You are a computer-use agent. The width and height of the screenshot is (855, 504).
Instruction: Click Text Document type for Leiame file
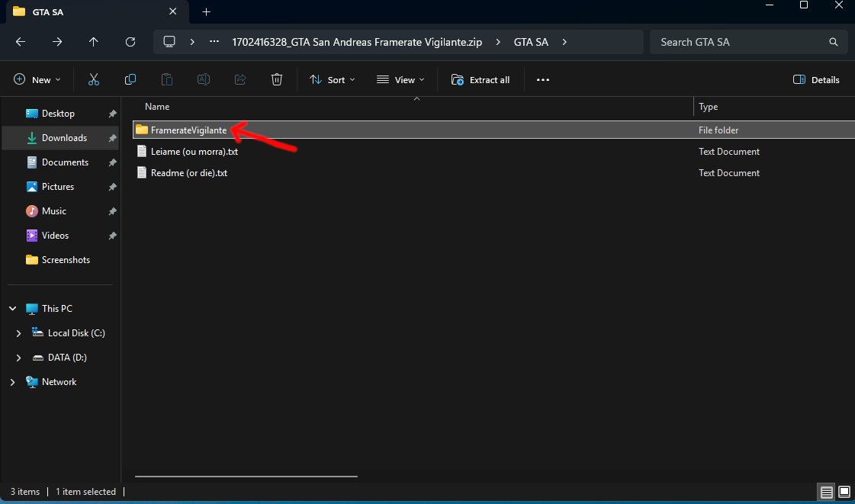(729, 152)
